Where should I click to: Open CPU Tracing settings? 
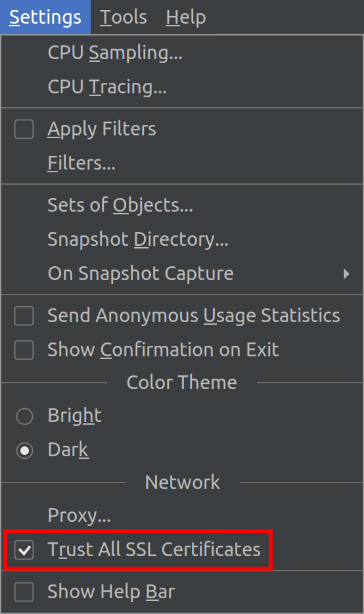coord(181,87)
